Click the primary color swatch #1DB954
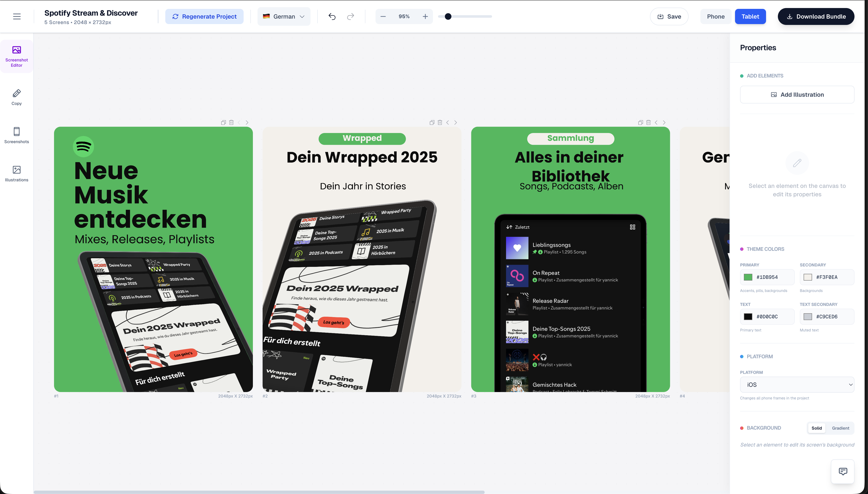 point(748,277)
